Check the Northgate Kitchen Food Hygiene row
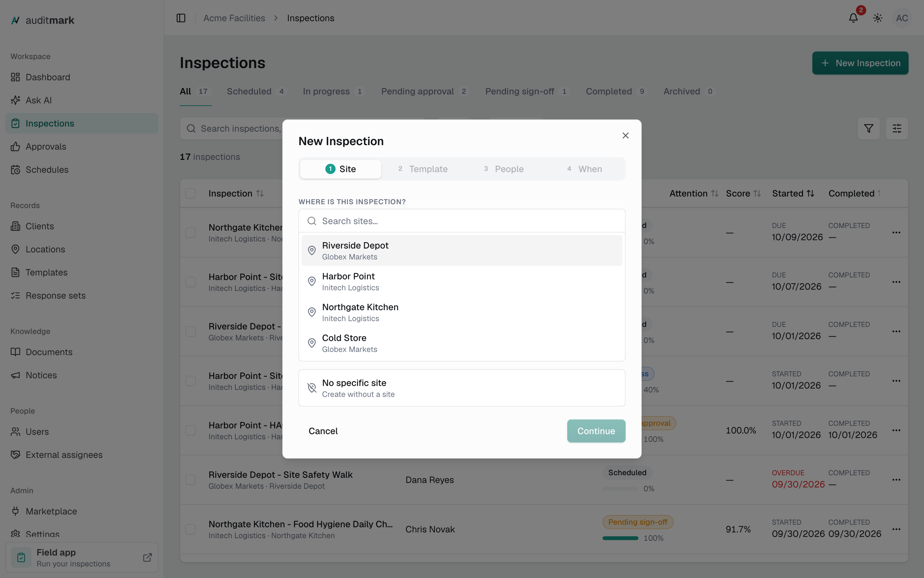Image resolution: width=924 pixels, height=578 pixels. pos(191,529)
